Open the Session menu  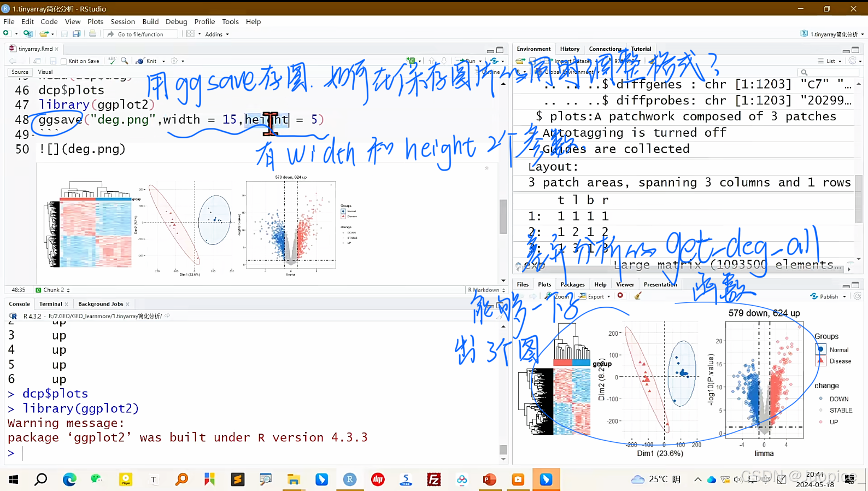tap(122, 21)
